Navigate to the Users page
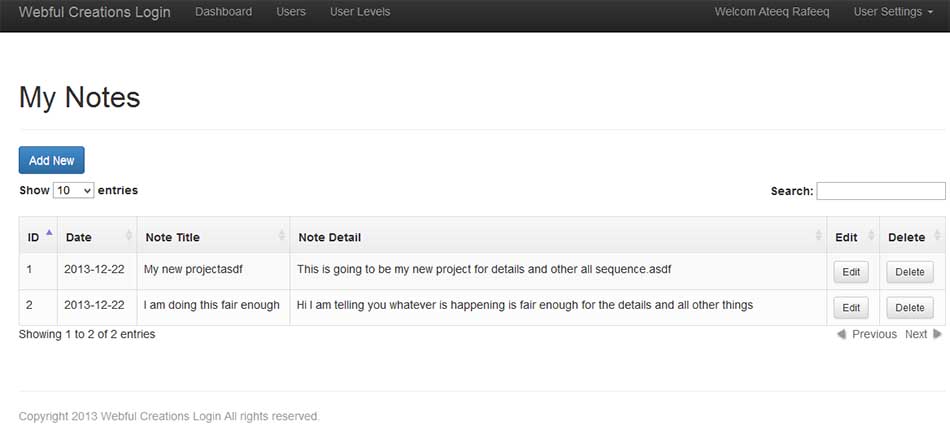 291,12
